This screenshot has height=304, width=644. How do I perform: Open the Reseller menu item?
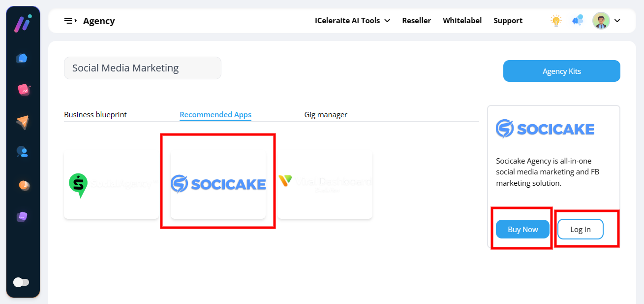[416, 21]
